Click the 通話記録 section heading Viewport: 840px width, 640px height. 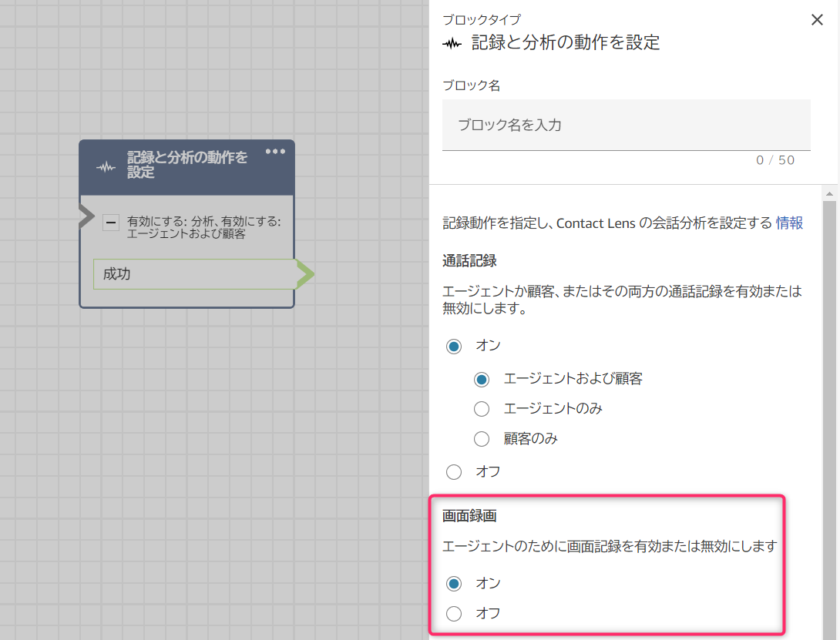coord(470,261)
